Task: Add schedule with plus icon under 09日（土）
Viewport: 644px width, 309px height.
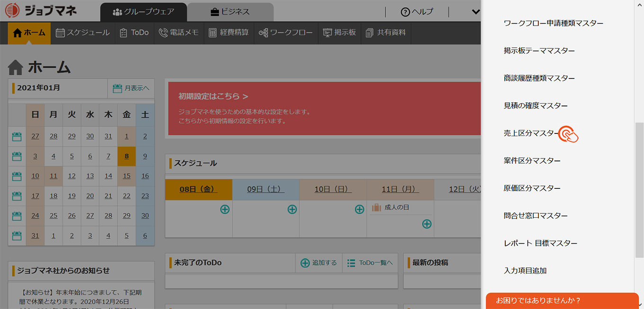Action: (x=292, y=209)
